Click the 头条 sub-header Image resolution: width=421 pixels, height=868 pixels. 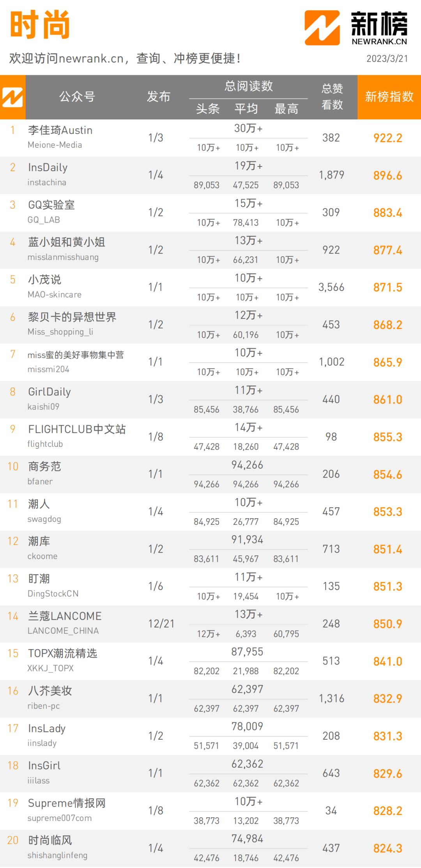[207, 109]
